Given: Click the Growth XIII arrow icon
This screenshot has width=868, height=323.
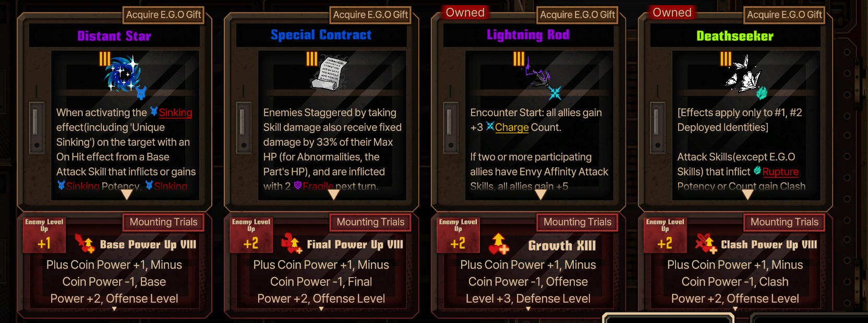Looking at the screenshot, I should click(499, 244).
